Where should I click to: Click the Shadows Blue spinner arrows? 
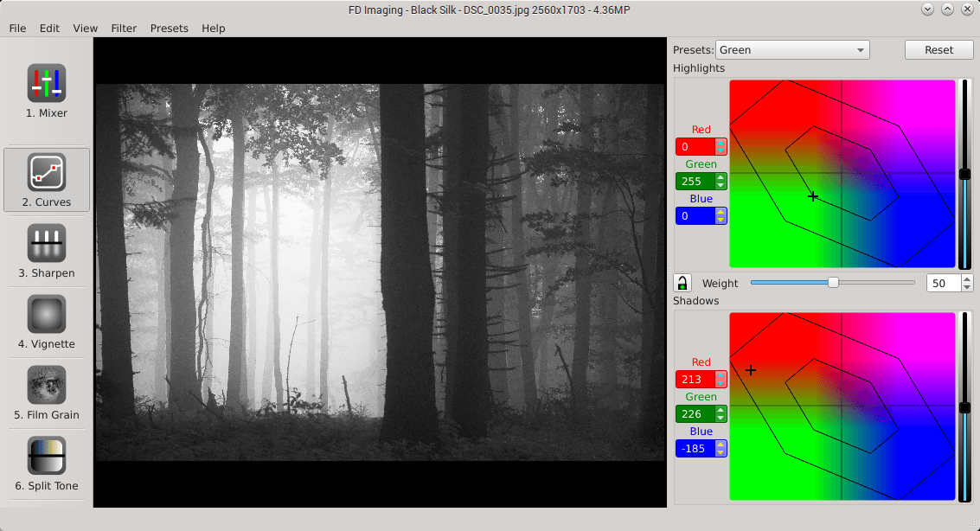(x=721, y=449)
